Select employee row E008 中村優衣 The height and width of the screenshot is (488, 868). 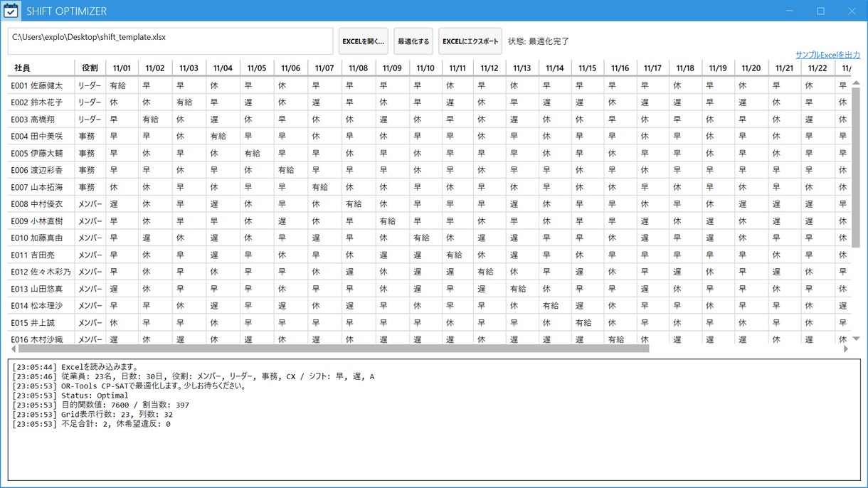pyautogui.click(x=430, y=204)
